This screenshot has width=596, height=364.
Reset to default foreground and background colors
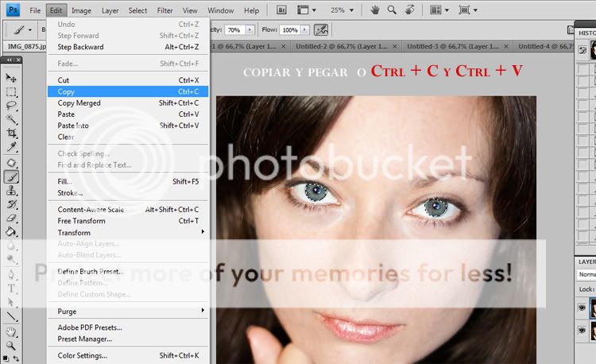coord(6,358)
